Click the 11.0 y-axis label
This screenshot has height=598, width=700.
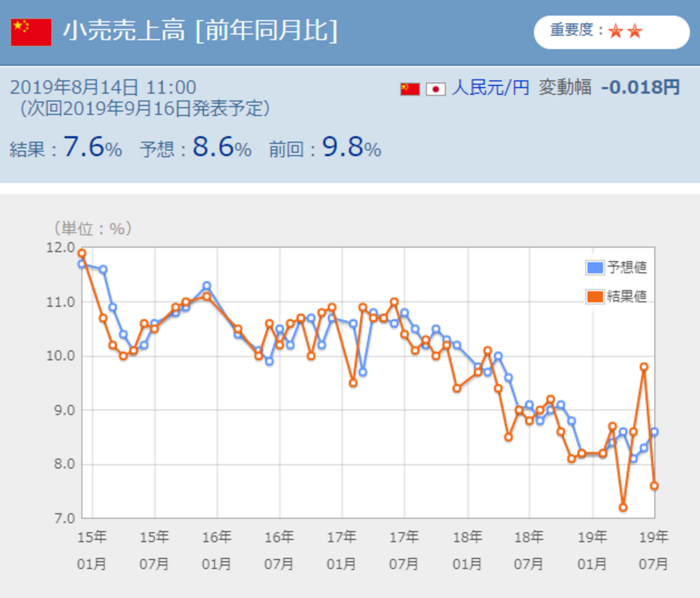pos(60,302)
